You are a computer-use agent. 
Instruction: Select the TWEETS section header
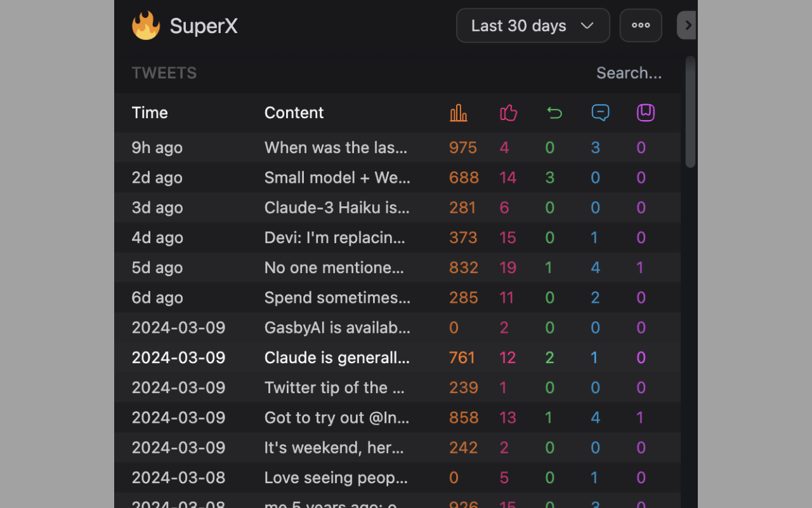[x=164, y=72]
